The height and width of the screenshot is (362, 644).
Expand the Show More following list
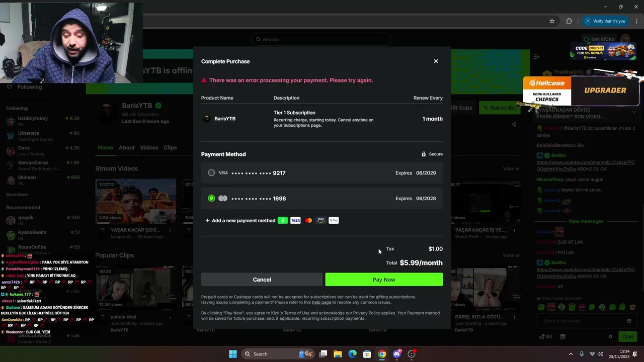(x=17, y=195)
